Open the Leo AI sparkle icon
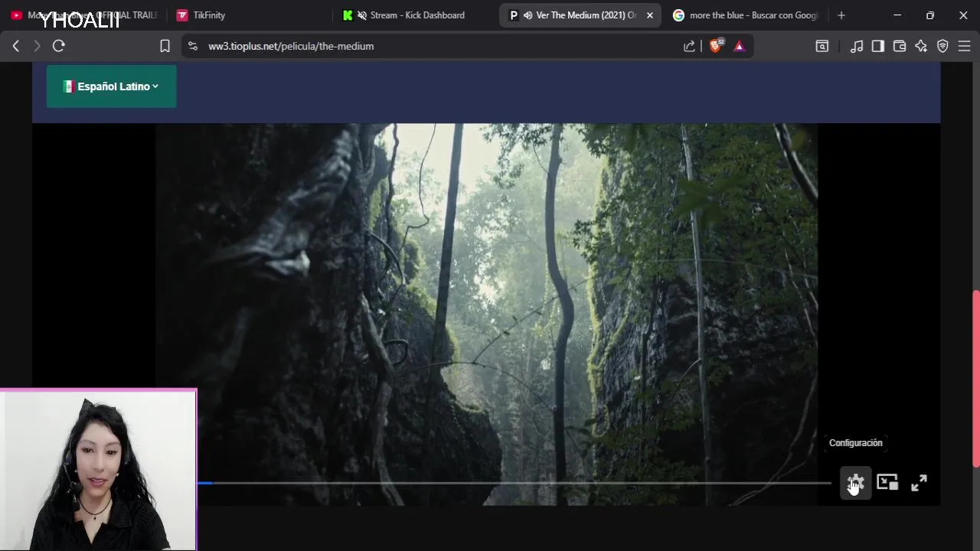Image resolution: width=980 pixels, height=551 pixels. (921, 46)
